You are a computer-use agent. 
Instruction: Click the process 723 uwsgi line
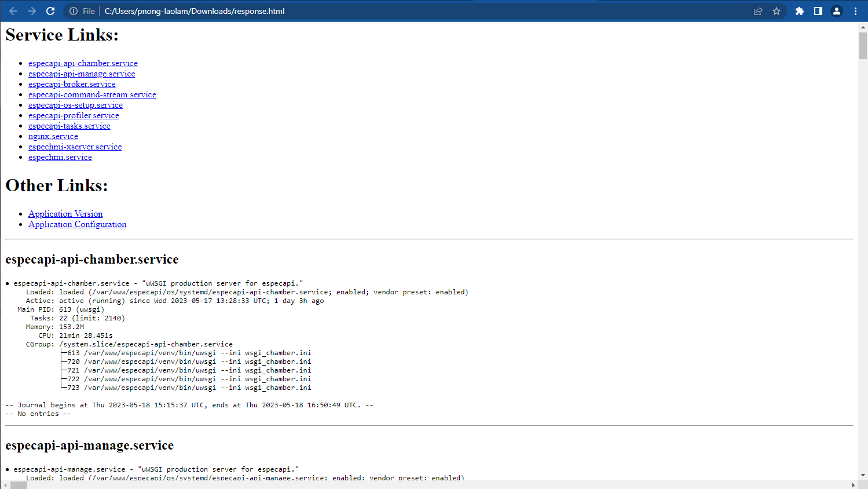coord(186,388)
